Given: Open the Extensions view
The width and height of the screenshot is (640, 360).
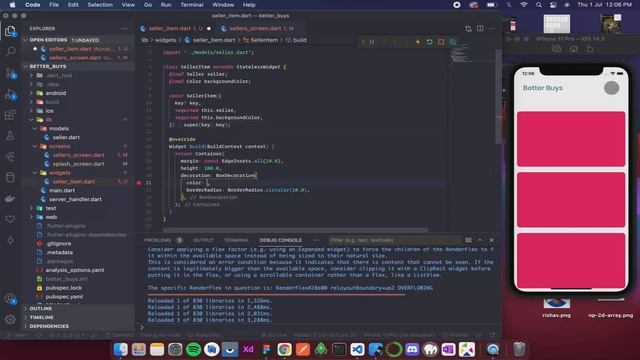Looking at the screenshot, I should pyautogui.click(x=10, y=115).
